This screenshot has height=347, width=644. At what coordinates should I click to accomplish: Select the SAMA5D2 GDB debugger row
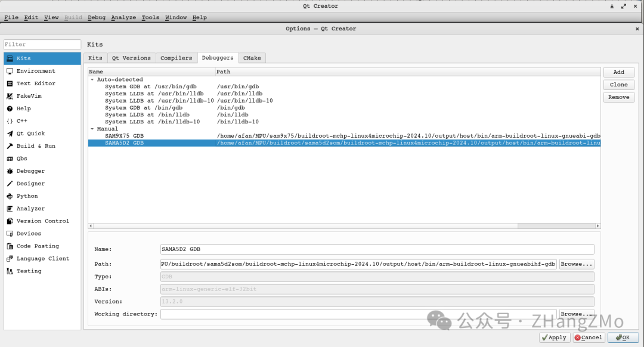tap(344, 143)
